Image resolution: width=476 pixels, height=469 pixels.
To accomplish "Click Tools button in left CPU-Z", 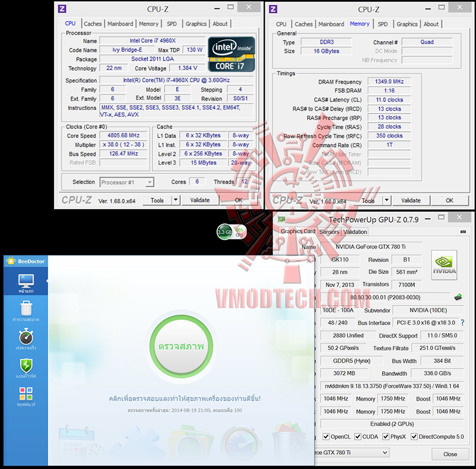I will (157, 200).
